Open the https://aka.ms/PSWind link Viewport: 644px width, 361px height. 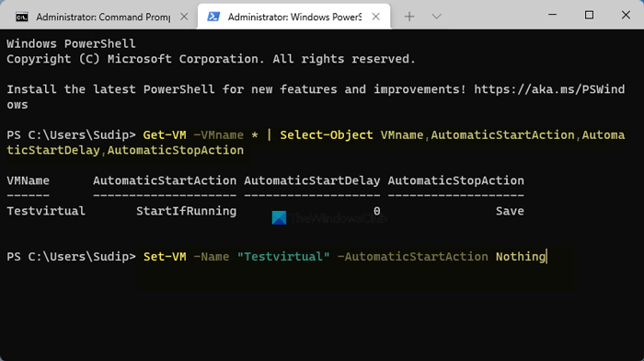pos(549,89)
